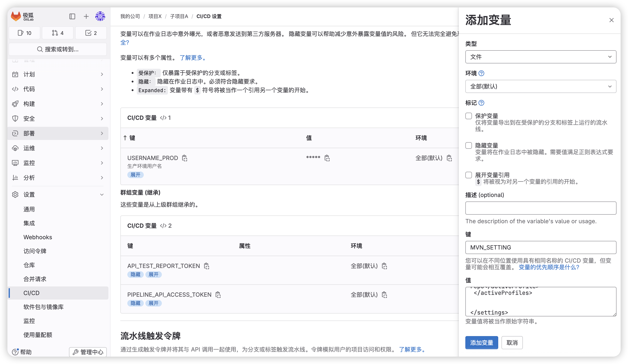
Task: Enable the 保护变量 checkbox
Action: [468, 116]
